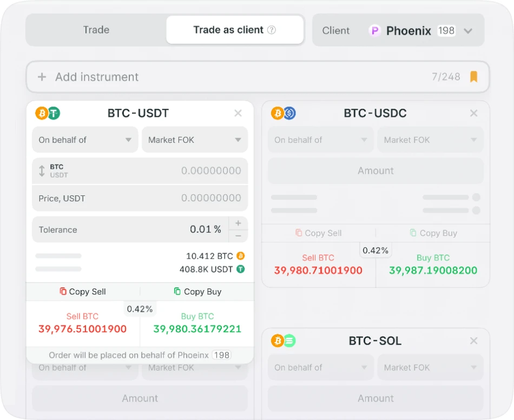Switch to the Trade tab
The height and width of the screenshot is (420, 514).
tap(96, 30)
